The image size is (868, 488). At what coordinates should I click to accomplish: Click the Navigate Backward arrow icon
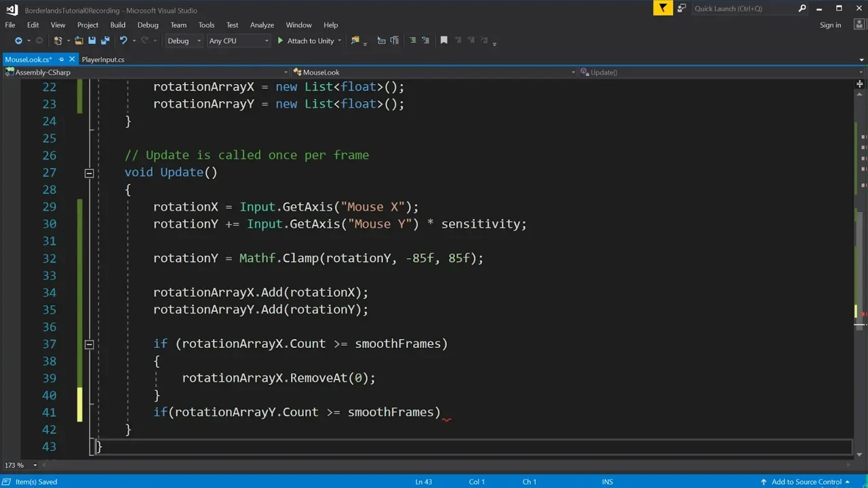pyautogui.click(x=18, y=41)
